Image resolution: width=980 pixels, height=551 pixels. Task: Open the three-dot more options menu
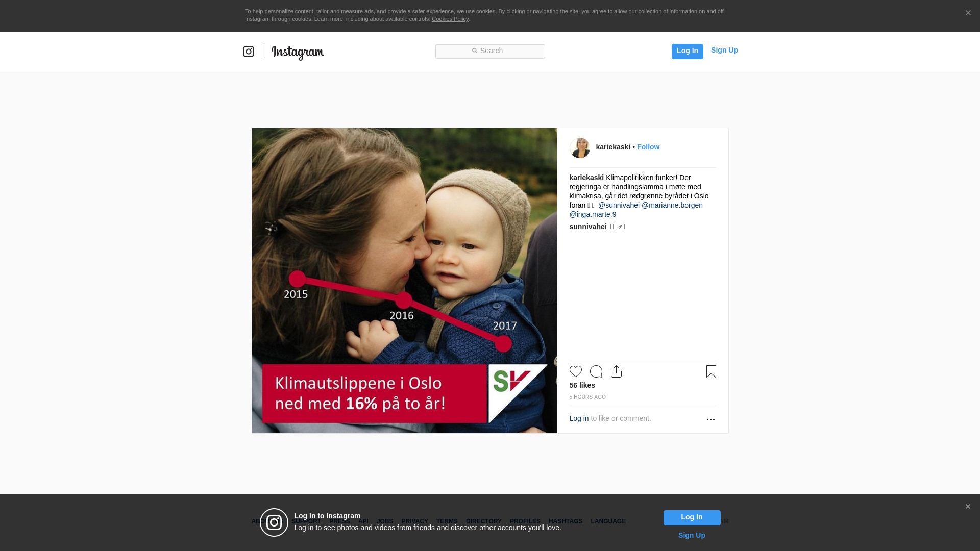click(x=710, y=419)
